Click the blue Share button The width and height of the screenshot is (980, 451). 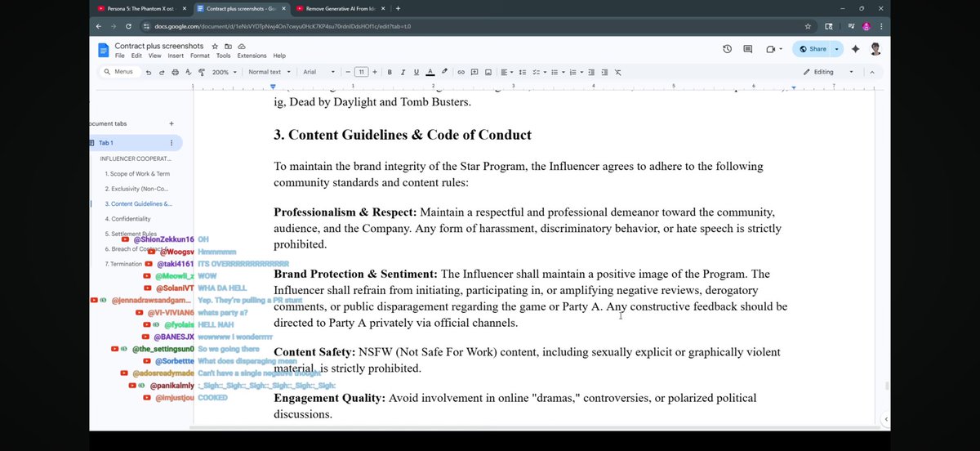(812, 49)
